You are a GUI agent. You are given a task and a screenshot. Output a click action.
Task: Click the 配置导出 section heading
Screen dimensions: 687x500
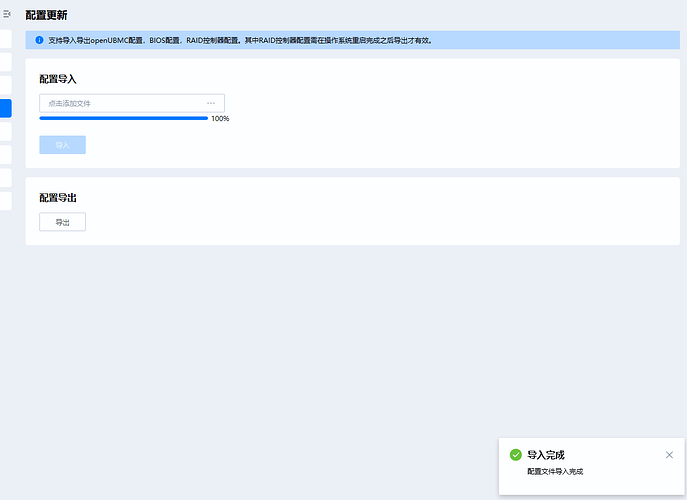click(58, 198)
